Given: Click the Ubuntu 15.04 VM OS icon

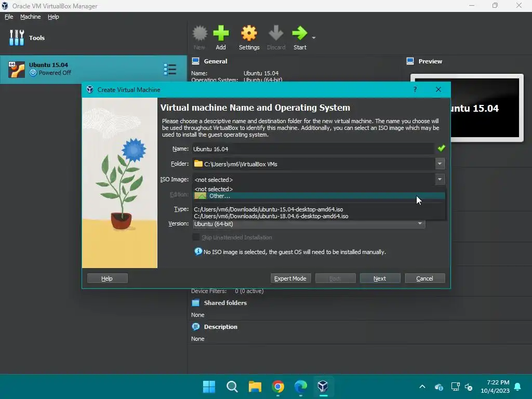Looking at the screenshot, I should pyautogui.click(x=17, y=69).
